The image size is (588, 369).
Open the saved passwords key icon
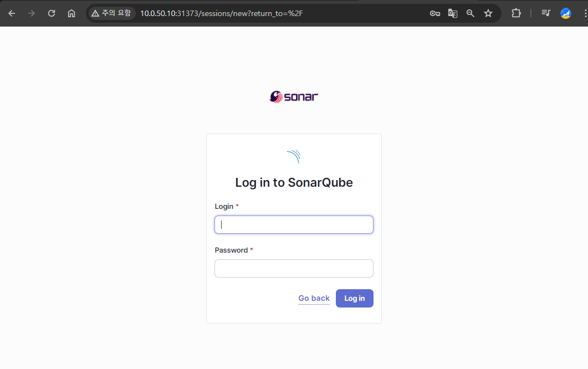click(x=434, y=13)
